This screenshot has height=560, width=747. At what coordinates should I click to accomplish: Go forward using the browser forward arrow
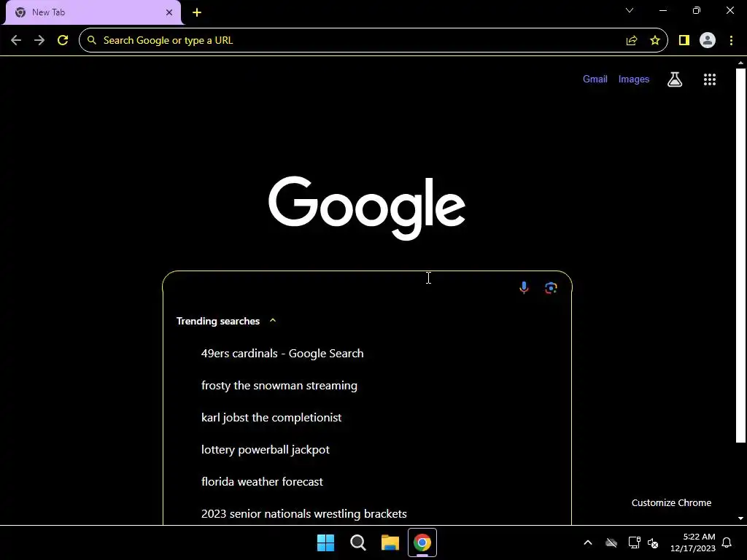coord(39,41)
